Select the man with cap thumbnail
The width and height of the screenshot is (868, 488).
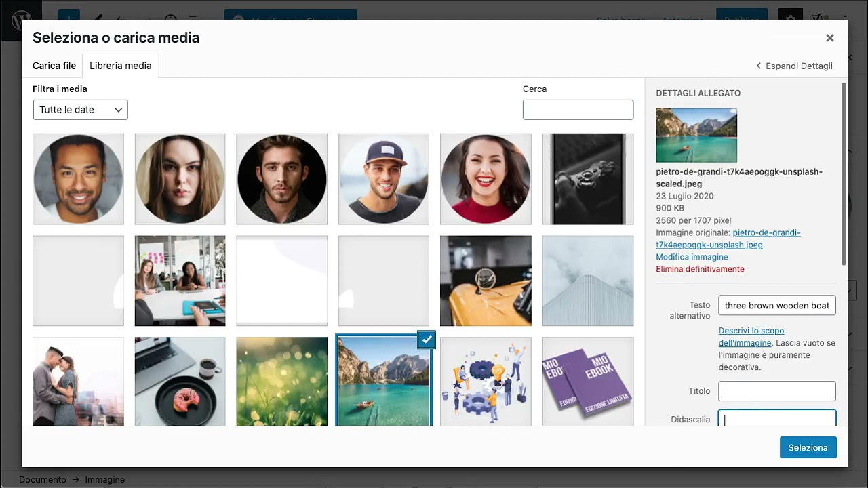click(x=384, y=179)
